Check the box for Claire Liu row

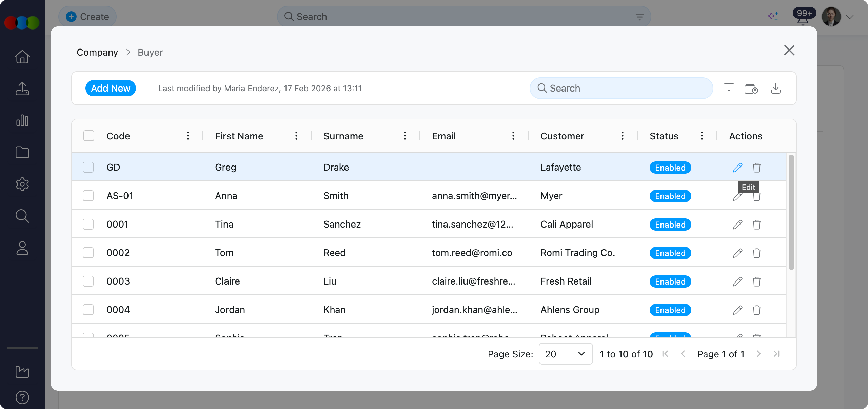88,281
